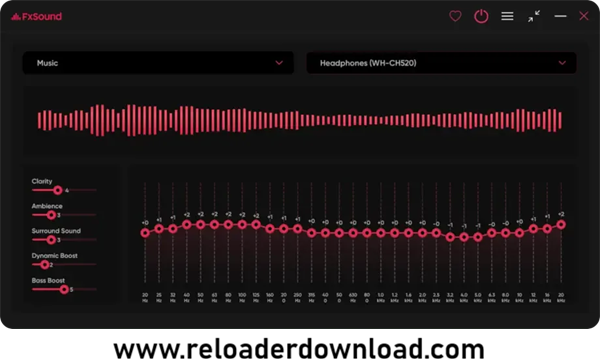This screenshot has width=600, height=364.
Task: Select the 2.0 kHz equalizer band handle
Action: click(x=422, y=233)
